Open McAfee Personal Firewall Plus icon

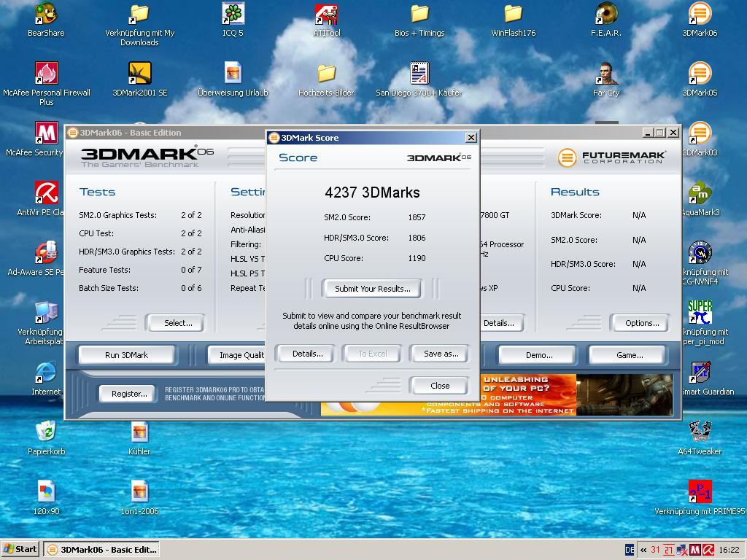point(46,74)
